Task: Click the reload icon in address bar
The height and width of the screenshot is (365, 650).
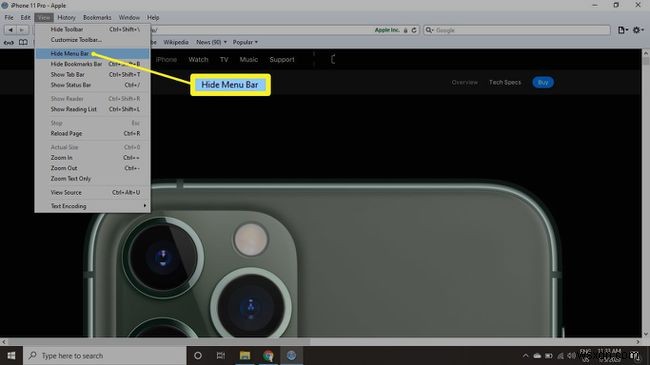Action: (414, 30)
